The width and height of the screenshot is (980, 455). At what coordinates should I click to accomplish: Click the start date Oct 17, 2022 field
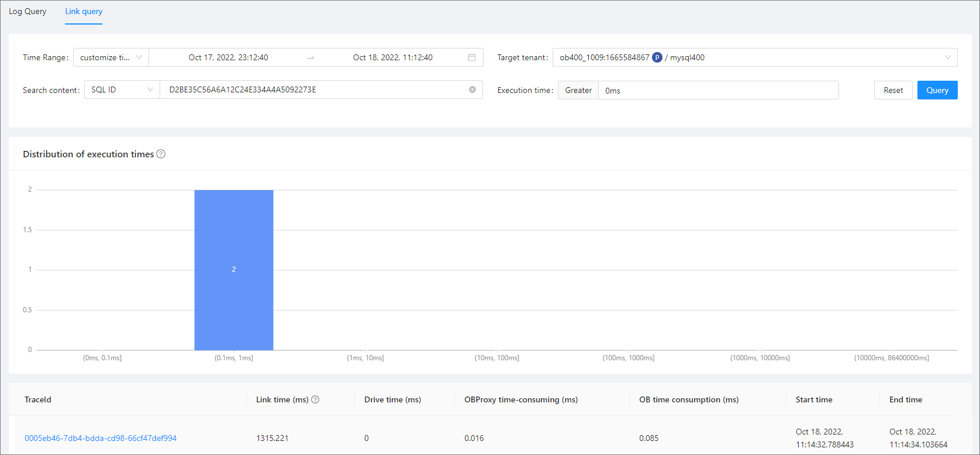(228, 57)
